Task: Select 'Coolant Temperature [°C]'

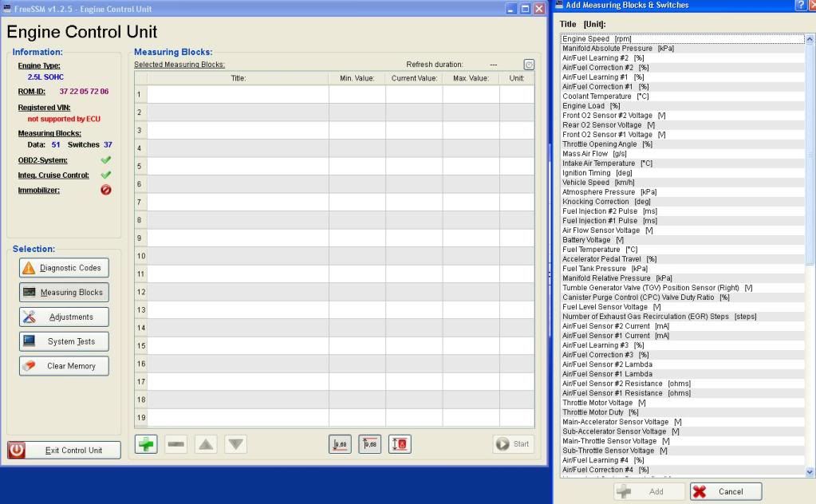Action: pos(682,96)
